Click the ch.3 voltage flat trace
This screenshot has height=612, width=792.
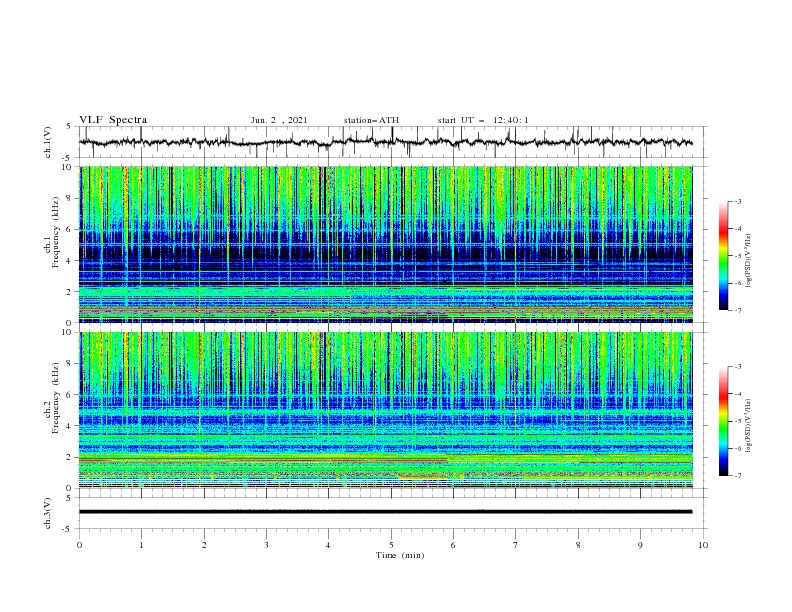click(x=385, y=512)
